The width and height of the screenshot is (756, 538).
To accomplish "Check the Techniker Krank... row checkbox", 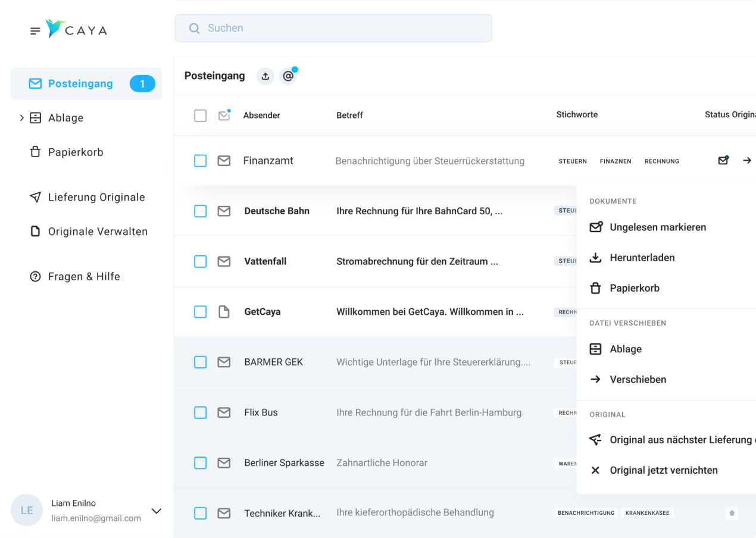I will point(201,513).
